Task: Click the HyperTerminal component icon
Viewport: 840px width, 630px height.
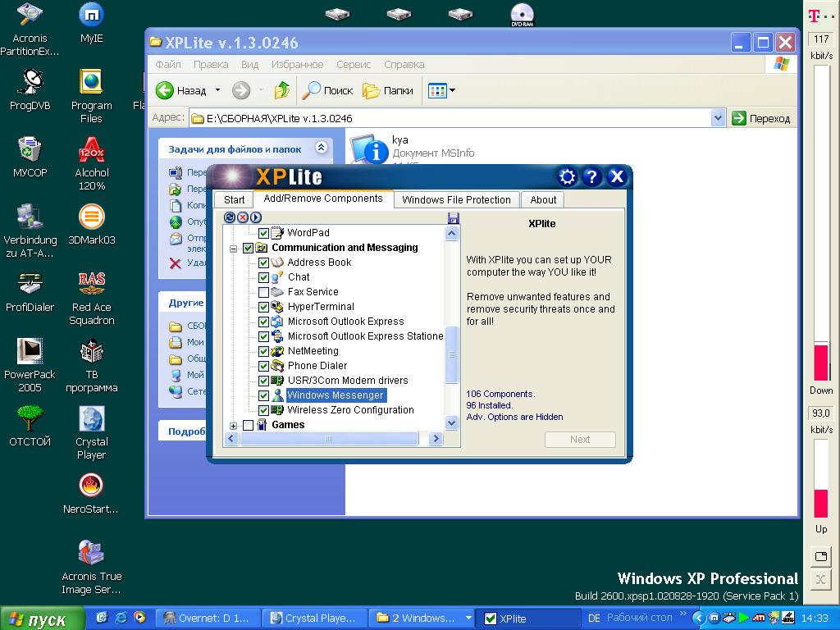Action: tap(277, 307)
